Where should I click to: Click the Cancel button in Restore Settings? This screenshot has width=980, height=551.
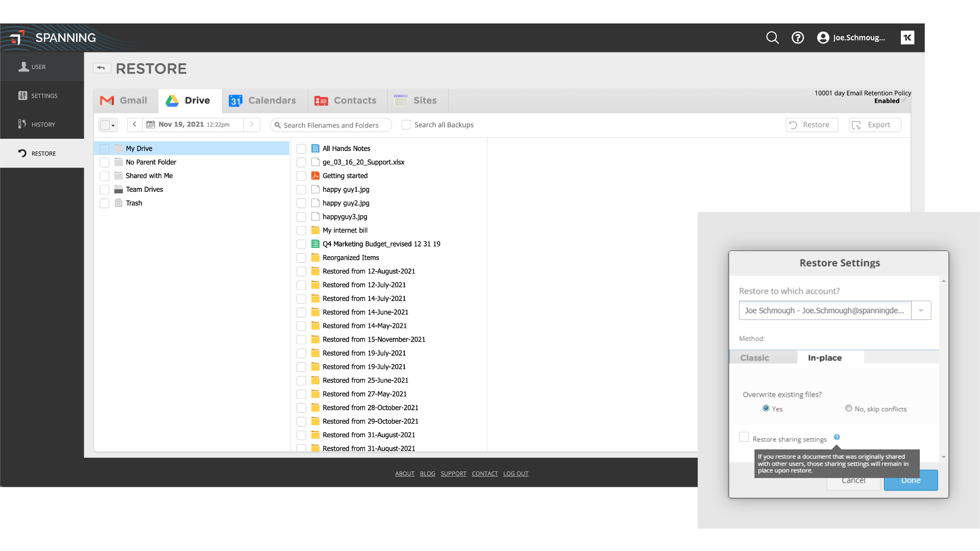pyautogui.click(x=853, y=480)
